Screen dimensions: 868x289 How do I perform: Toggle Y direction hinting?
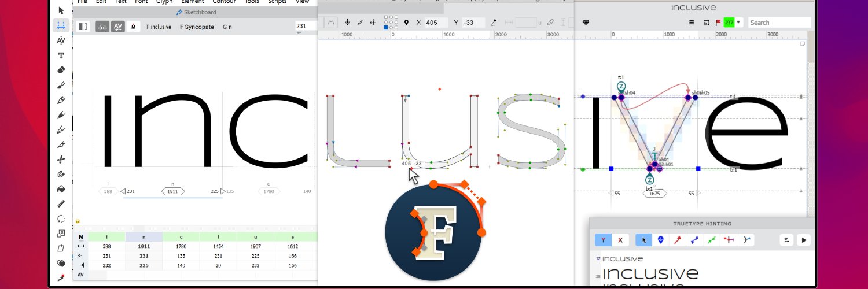pos(604,240)
